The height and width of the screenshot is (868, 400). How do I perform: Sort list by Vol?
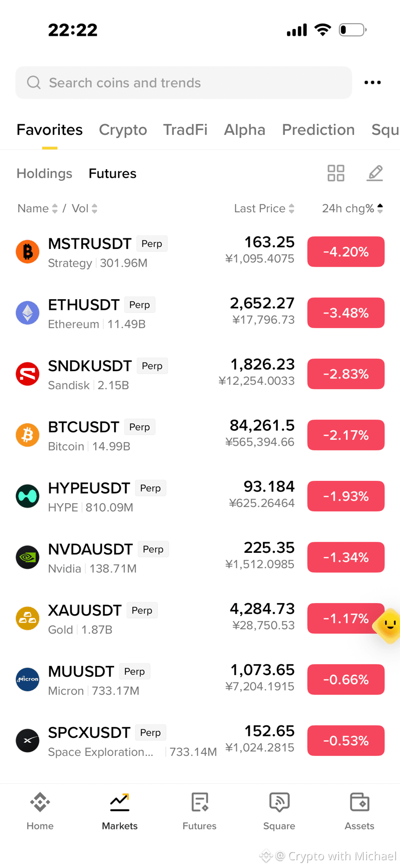pos(85,208)
